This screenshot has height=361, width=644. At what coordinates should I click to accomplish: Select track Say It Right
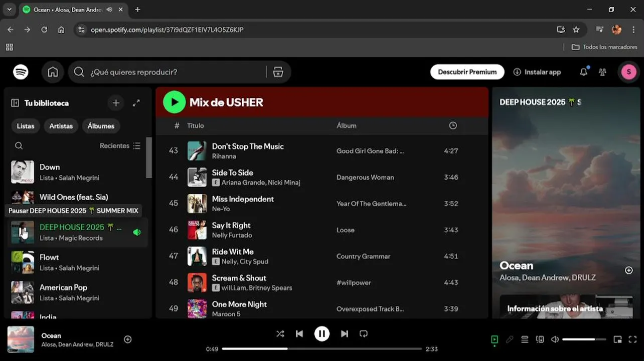(231, 226)
